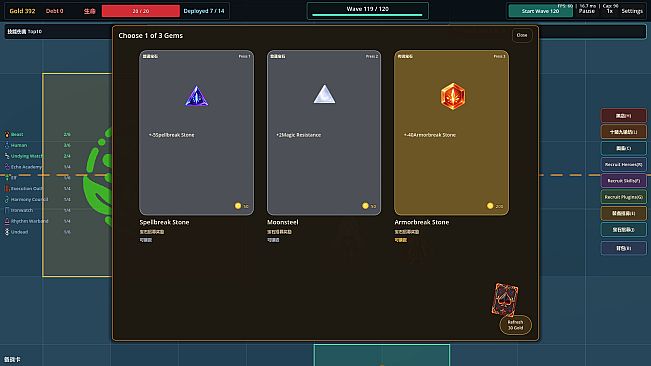Viewport: 651px width, 366px height.
Task: Select the Moonsteel card
Action: click(x=324, y=132)
